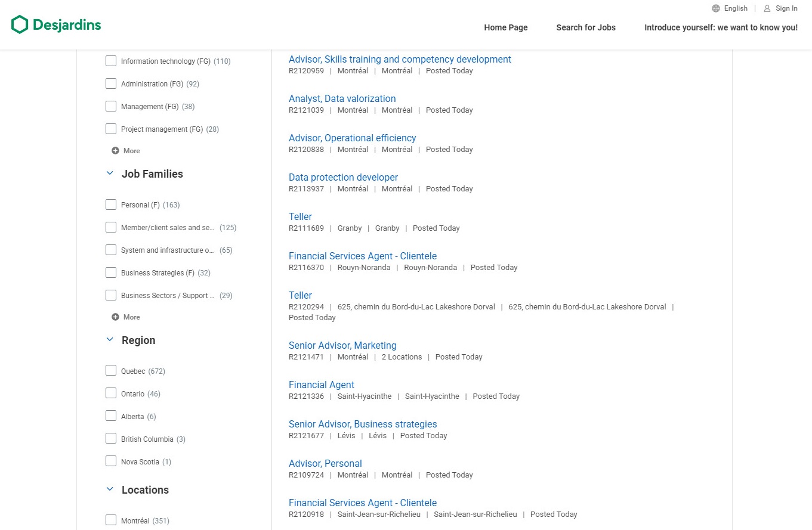This screenshot has height=530, width=812.
Task: View the Senior Advisor, Marketing posting
Action: (342, 346)
